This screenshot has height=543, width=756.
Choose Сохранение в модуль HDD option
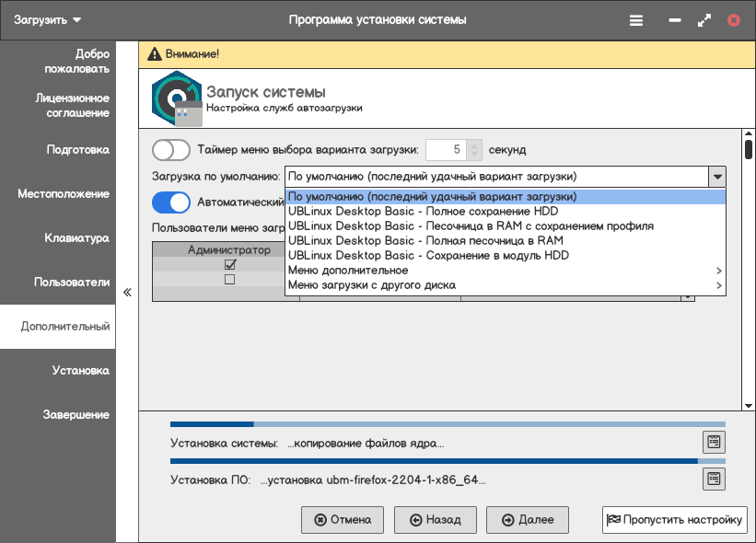point(428,255)
